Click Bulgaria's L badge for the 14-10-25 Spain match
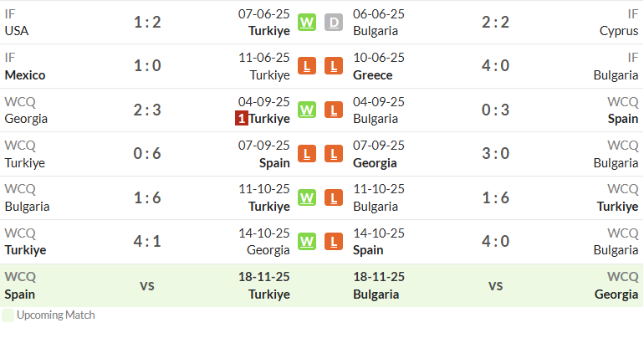Image resolution: width=644 pixels, height=338 pixels. tap(334, 241)
